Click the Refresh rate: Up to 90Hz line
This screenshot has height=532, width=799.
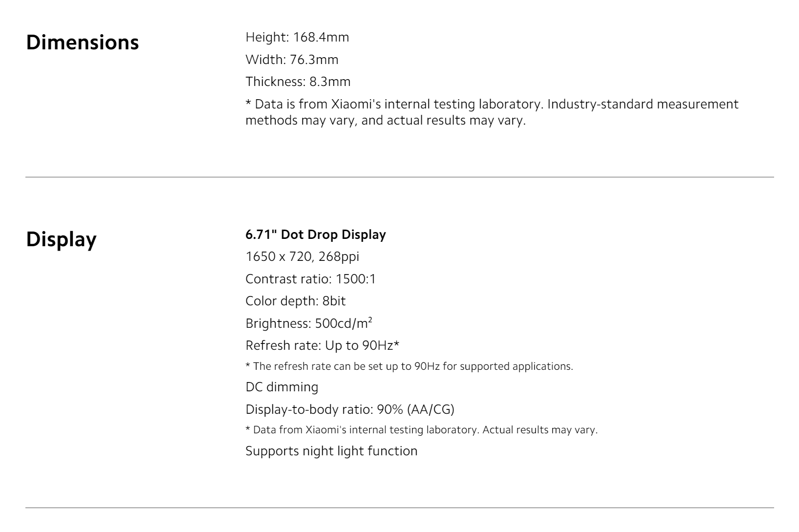pyautogui.click(x=322, y=345)
